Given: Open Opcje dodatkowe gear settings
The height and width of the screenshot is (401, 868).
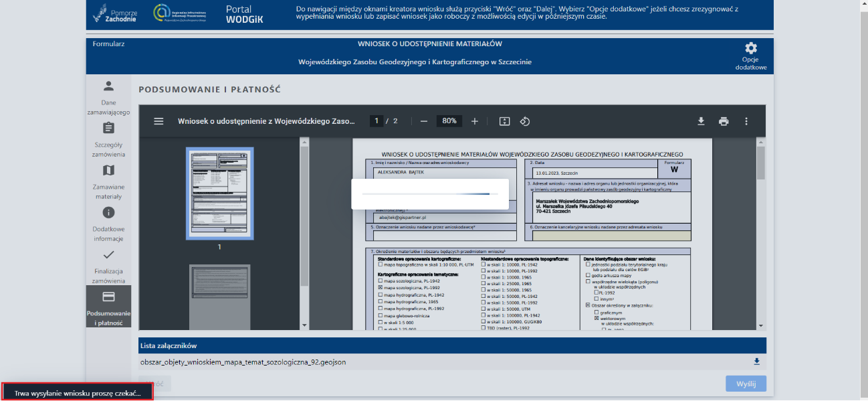Looking at the screenshot, I should pos(751,49).
